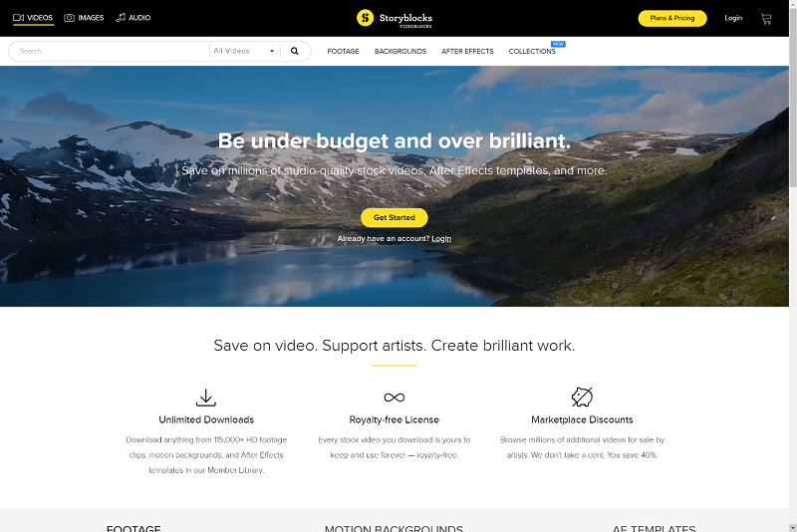The image size is (797, 532).
Task: Switch to the Videos tab
Action: click(x=33, y=18)
